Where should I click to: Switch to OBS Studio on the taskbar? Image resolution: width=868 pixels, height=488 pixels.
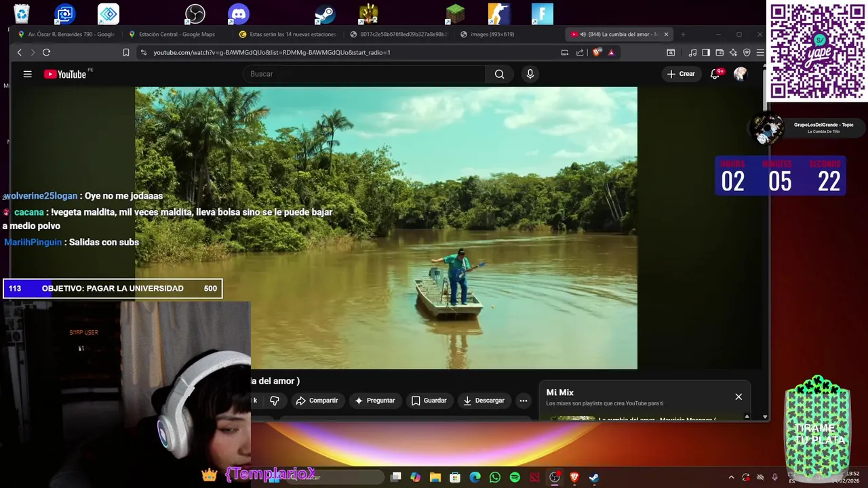(x=555, y=477)
